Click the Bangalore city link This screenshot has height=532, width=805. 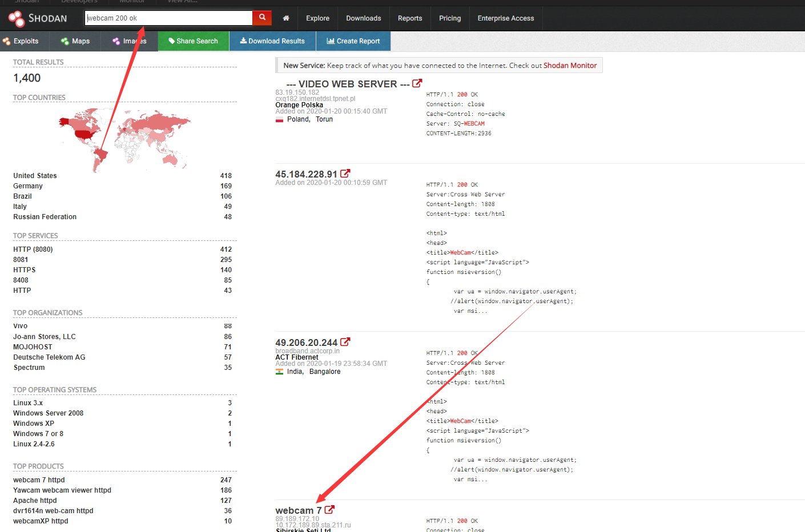(x=325, y=372)
